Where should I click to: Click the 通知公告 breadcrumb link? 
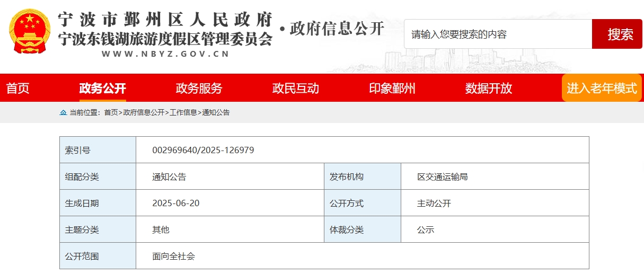point(216,112)
